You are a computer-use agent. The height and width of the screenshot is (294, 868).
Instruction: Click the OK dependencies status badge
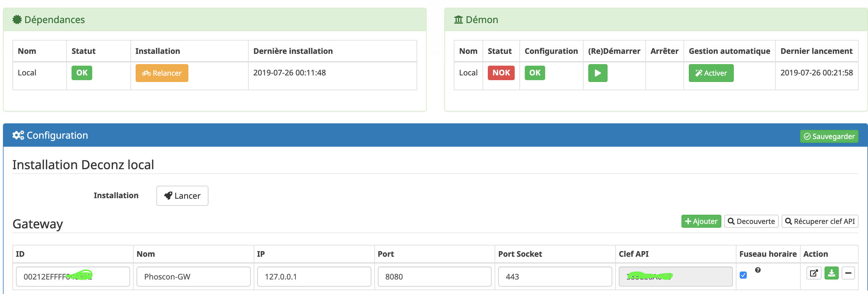[x=82, y=73]
